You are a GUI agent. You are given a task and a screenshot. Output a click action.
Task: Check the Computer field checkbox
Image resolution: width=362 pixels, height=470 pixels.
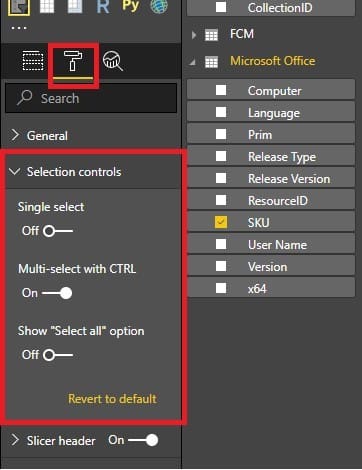click(x=221, y=90)
